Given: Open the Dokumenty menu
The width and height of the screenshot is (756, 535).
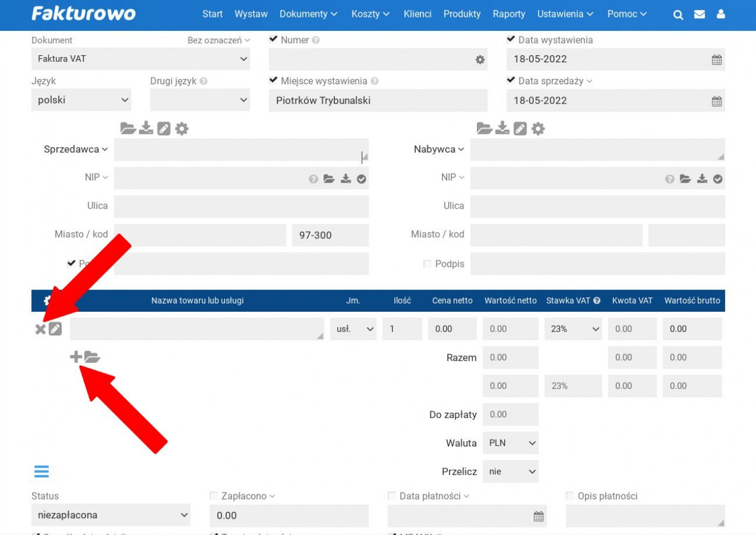Looking at the screenshot, I should (308, 14).
